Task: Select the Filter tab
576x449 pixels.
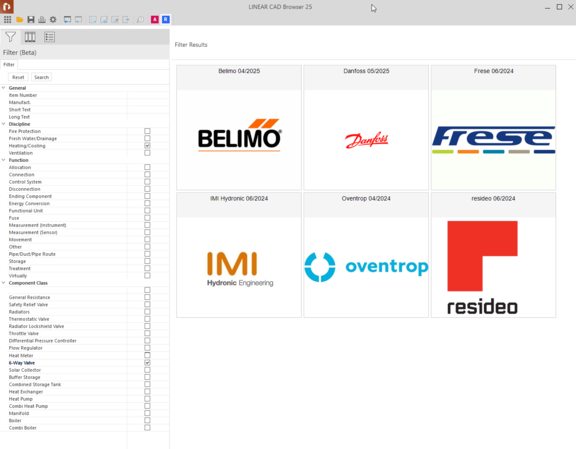Action: click(9, 64)
